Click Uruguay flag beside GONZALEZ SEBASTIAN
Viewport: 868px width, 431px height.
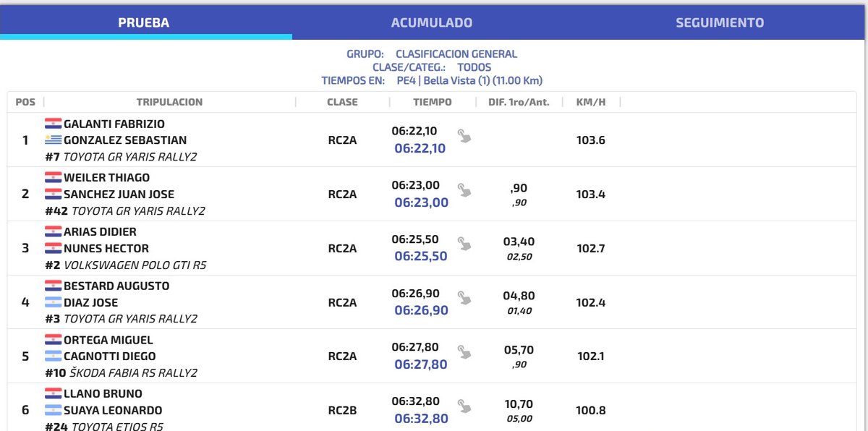click(53, 140)
